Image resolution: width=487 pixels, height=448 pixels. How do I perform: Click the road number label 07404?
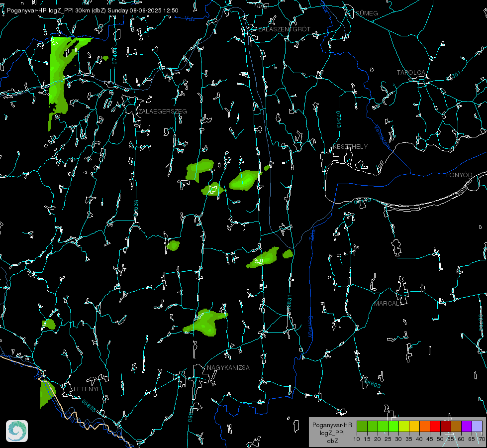114,56
